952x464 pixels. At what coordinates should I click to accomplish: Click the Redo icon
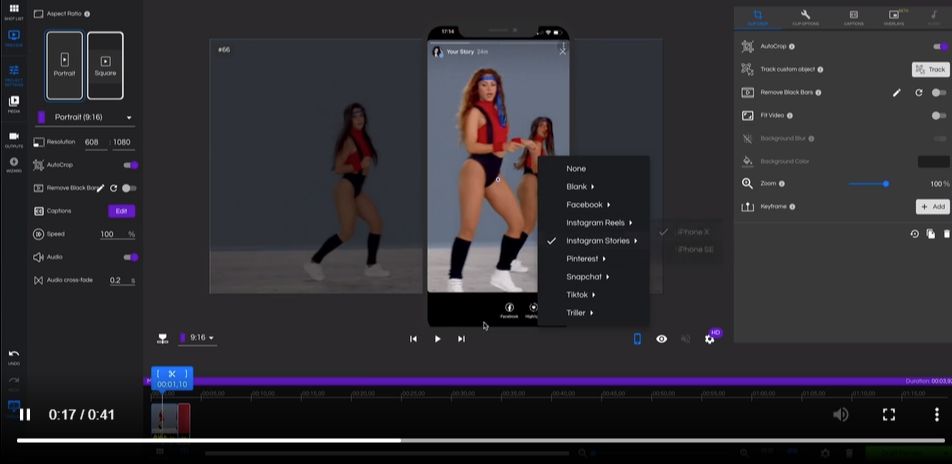pyautogui.click(x=13, y=381)
